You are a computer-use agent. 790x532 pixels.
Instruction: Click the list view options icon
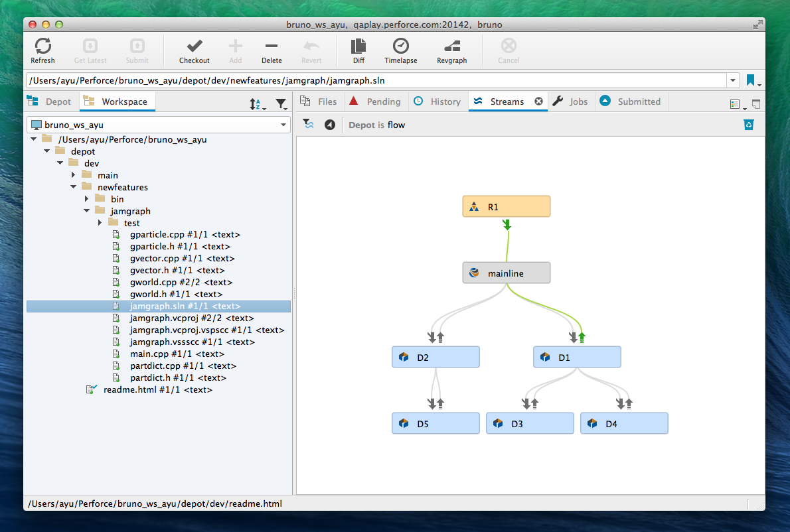[x=737, y=104]
